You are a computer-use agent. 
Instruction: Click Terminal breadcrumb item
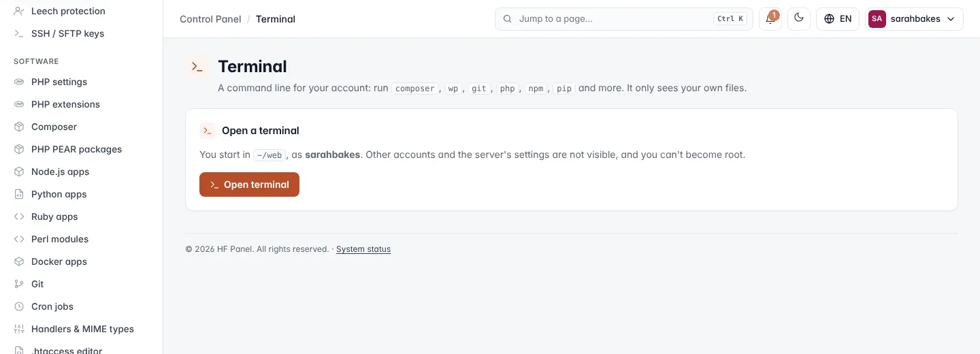click(276, 19)
